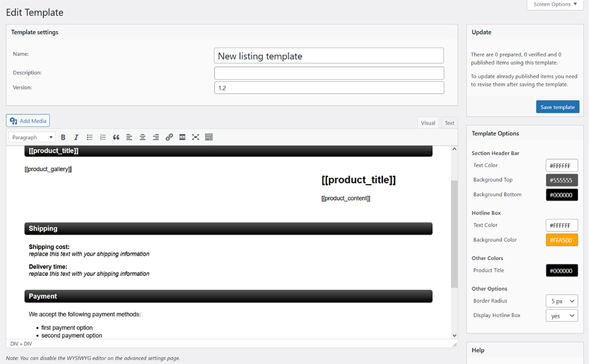Apply blockquote formatting
The image size is (589, 364).
(115, 137)
